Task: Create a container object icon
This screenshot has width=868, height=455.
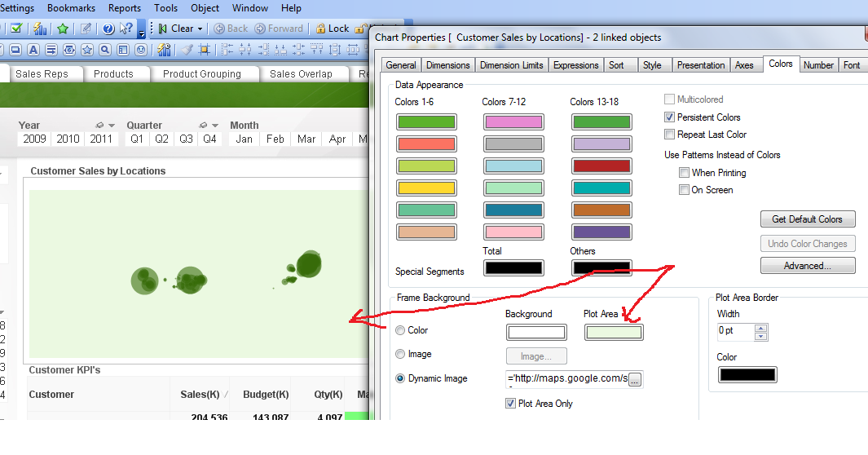Action: coord(123,50)
